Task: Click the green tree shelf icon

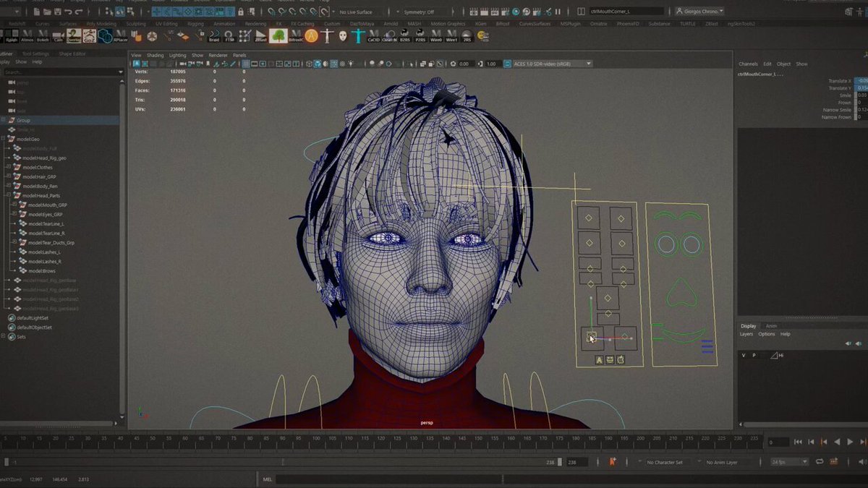Action: 278,35
